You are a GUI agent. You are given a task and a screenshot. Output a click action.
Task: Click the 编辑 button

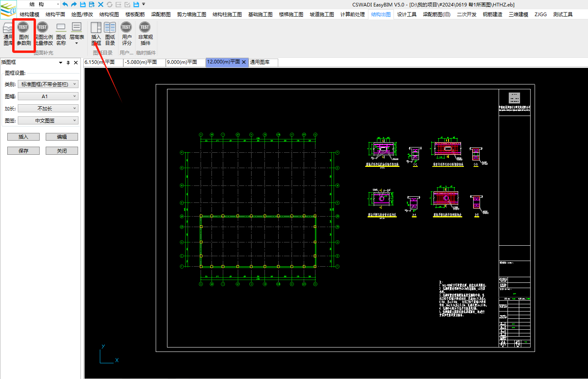[62, 137]
